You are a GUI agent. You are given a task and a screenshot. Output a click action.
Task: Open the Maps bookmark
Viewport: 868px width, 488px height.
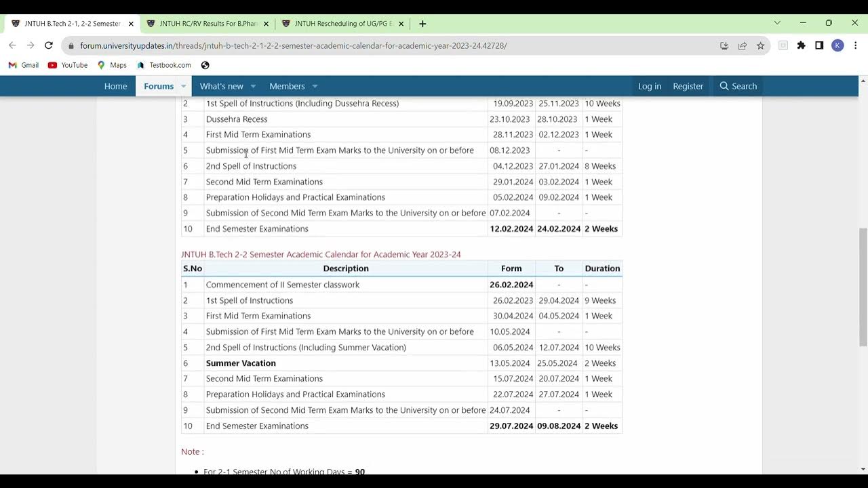coord(112,65)
